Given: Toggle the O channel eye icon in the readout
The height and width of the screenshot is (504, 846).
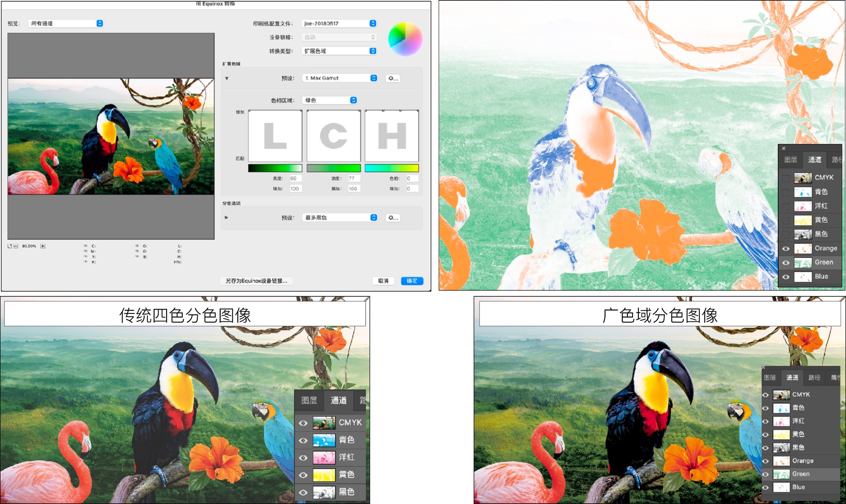Looking at the screenshot, I should [136, 246].
